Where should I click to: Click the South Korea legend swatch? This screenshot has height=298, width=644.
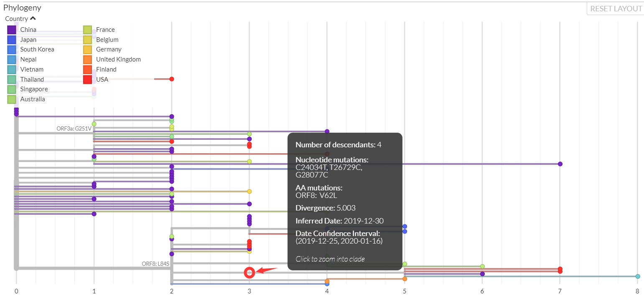tap(12, 49)
